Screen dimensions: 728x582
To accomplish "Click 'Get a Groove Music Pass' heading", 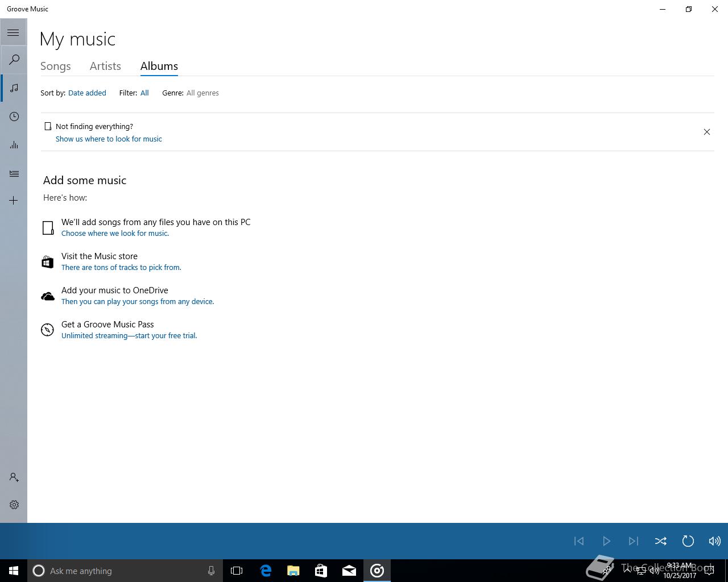I will click(x=107, y=325).
